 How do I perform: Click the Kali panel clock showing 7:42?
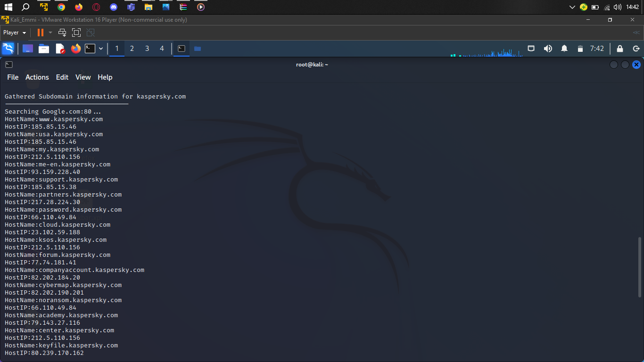pos(597,49)
